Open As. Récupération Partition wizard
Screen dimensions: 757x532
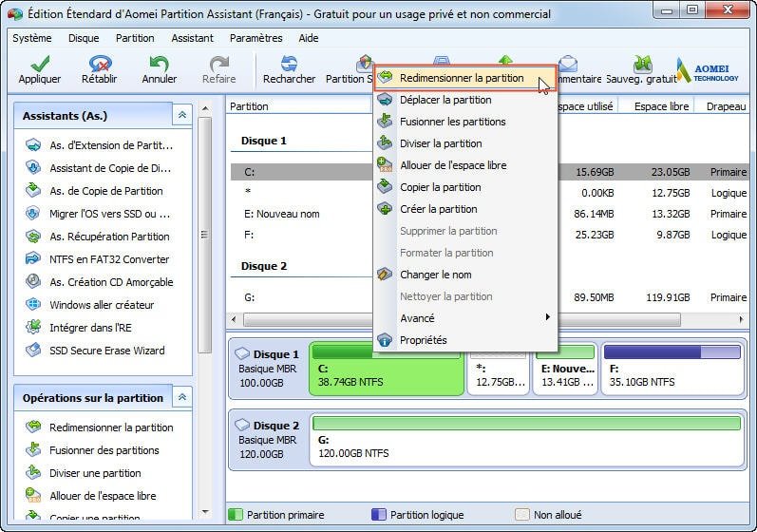98,237
